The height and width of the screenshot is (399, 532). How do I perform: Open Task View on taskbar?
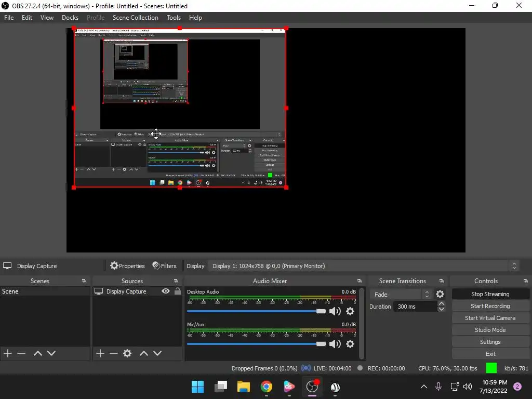tap(221, 387)
